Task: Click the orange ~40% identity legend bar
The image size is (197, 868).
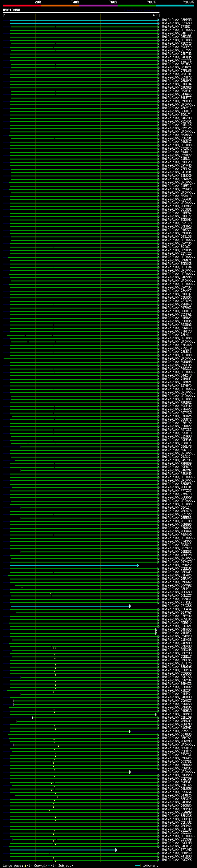Action: pyautogui.click(x=60, y=6)
